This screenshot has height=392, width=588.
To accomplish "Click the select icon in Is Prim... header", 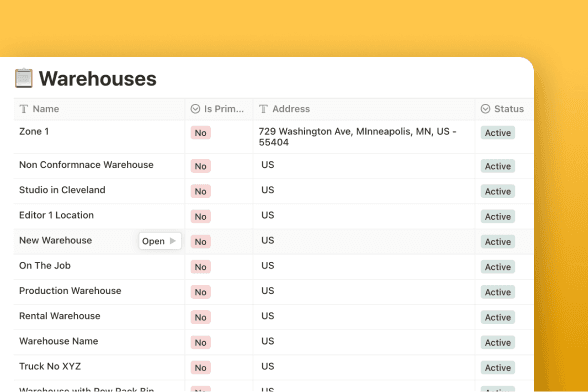I will (x=195, y=109).
